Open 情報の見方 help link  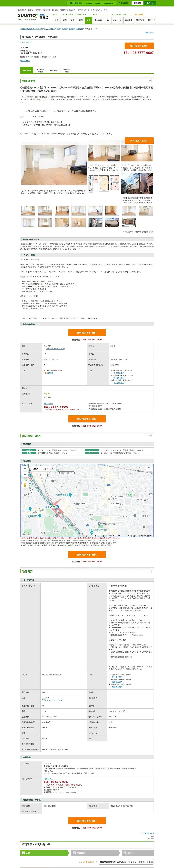tap(149, 33)
